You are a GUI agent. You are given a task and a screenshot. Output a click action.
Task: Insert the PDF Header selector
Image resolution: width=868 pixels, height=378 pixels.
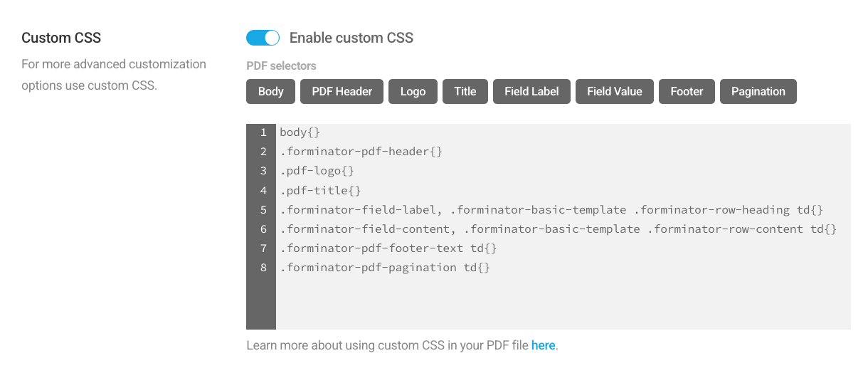[x=342, y=91]
